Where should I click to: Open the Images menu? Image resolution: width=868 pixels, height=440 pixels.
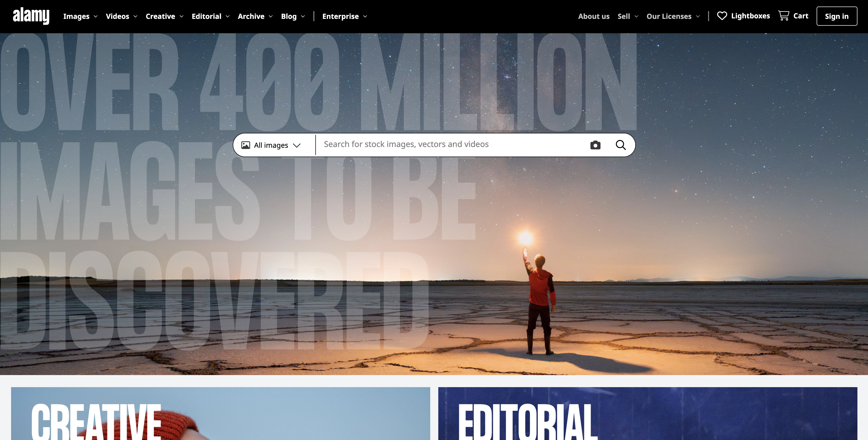pyautogui.click(x=80, y=16)
